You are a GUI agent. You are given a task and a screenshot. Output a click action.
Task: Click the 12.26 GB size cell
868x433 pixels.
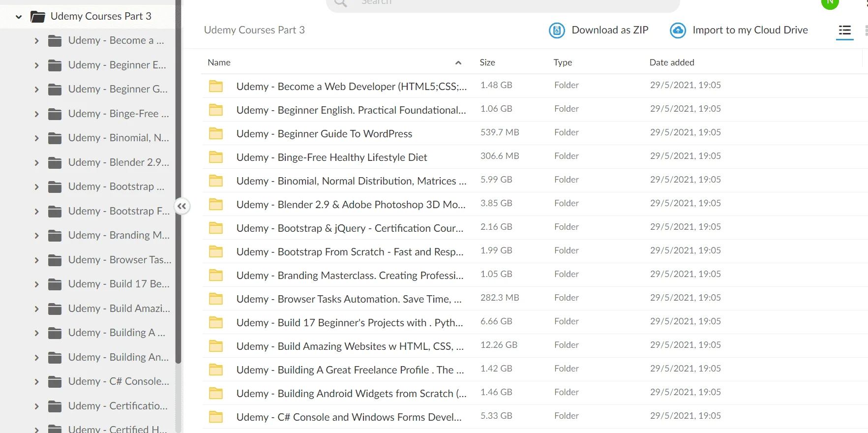(499, 345)
